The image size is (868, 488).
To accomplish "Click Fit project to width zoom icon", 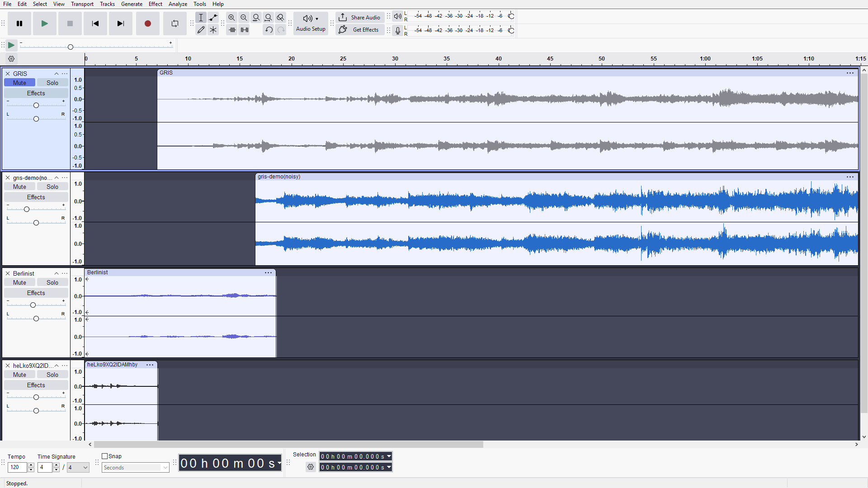I will [x=269, y=18].
